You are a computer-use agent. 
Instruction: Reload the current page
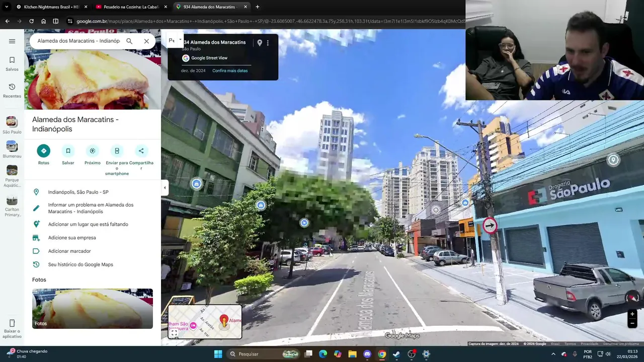click(x=31, y=21)
